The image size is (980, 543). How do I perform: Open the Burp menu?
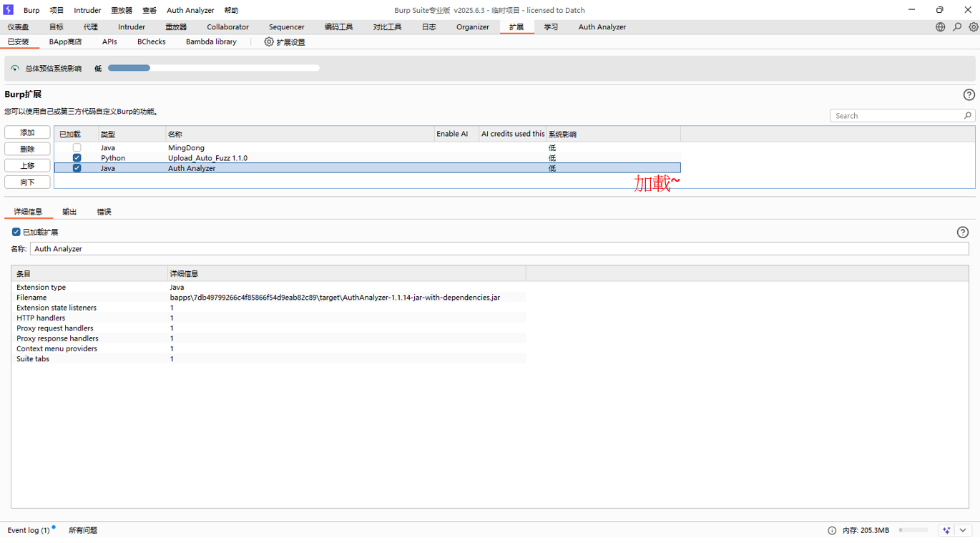31,10
